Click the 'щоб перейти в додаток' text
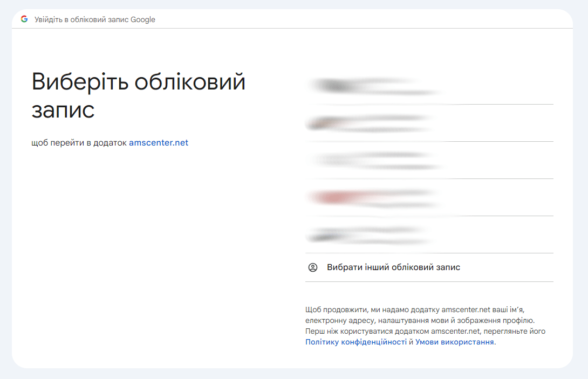The width and height of the screenshot is (588, 379). pos(79,143)
